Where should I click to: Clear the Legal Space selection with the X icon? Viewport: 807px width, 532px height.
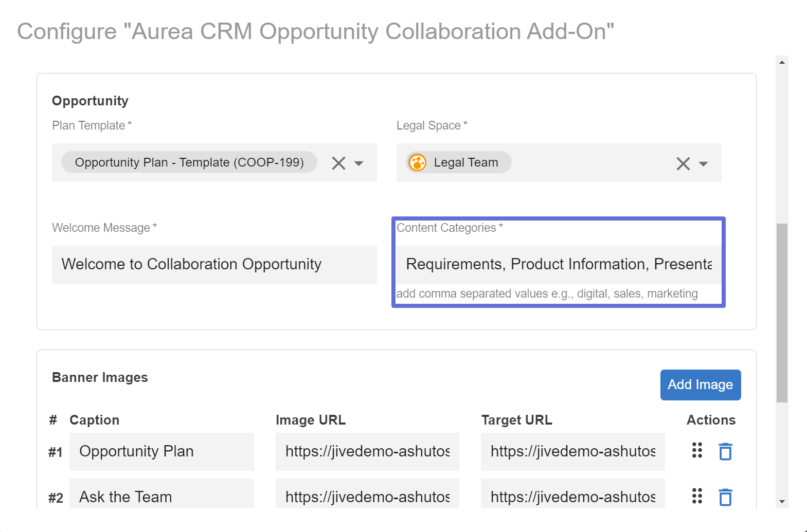683,163
